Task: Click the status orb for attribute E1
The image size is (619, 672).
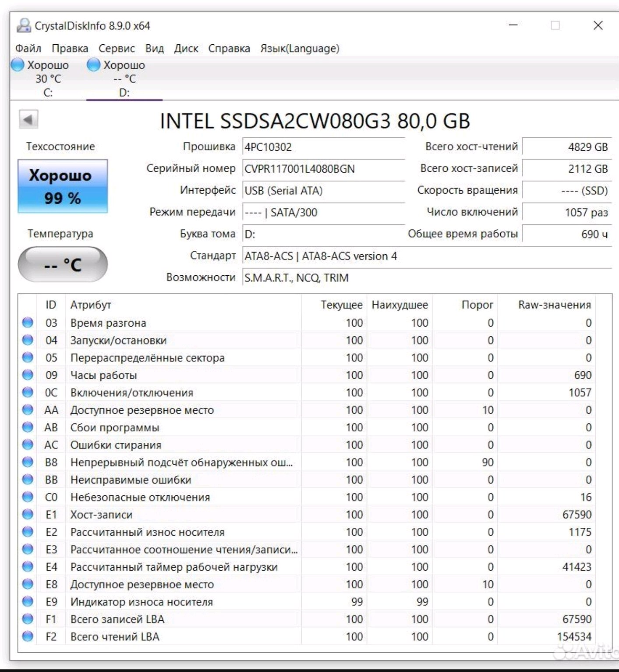Action: point(28,514)
